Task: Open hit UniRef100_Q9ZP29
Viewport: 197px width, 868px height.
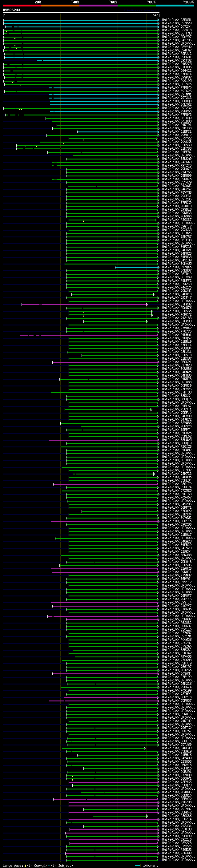Action: pos(176,23)
